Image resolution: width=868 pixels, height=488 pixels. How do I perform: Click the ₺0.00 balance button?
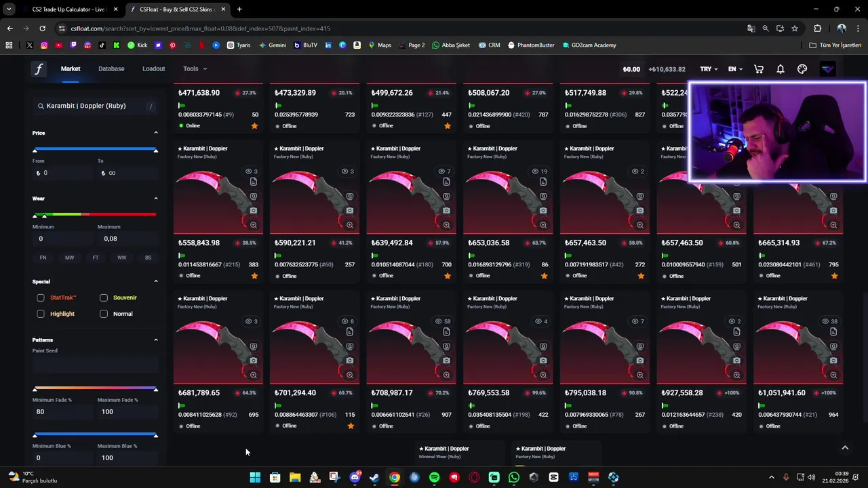[x=631, y=69]
